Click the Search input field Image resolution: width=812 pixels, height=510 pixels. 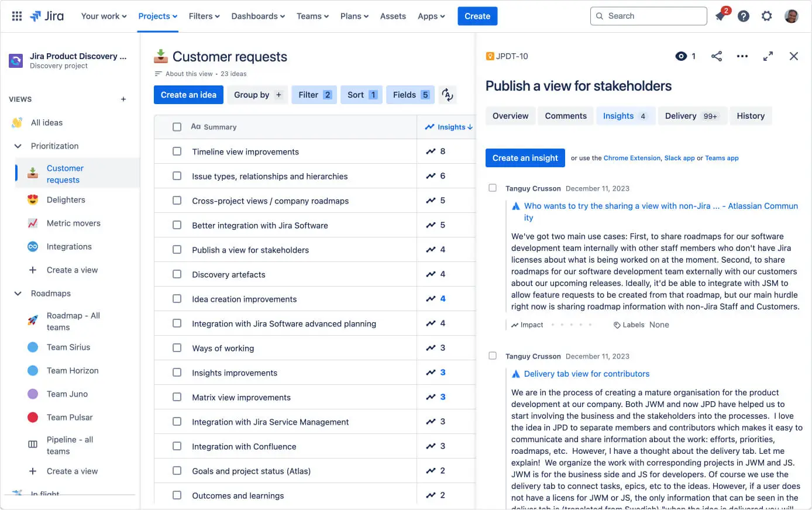tap(649, 16)
